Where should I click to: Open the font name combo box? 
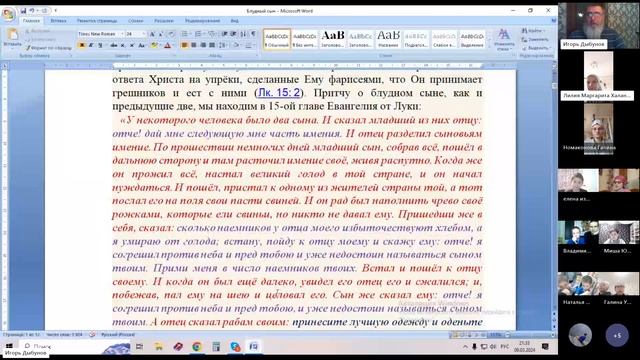click(101, 34)
